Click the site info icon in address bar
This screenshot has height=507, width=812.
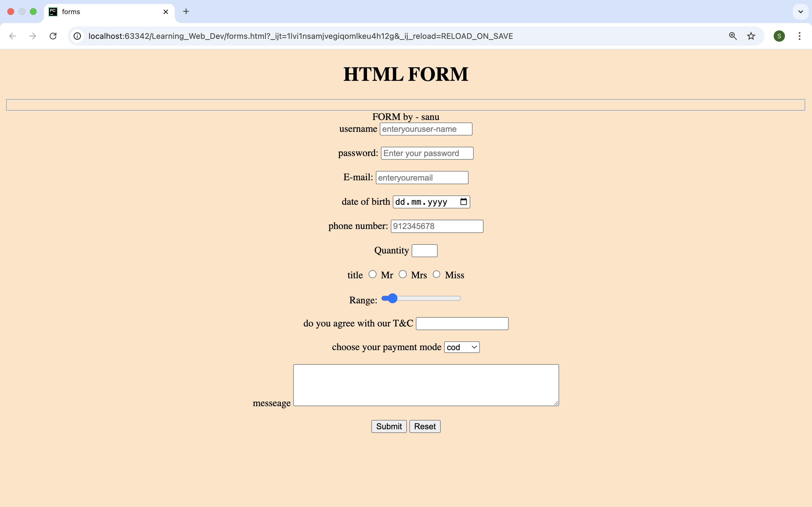[x=77, y=36]
